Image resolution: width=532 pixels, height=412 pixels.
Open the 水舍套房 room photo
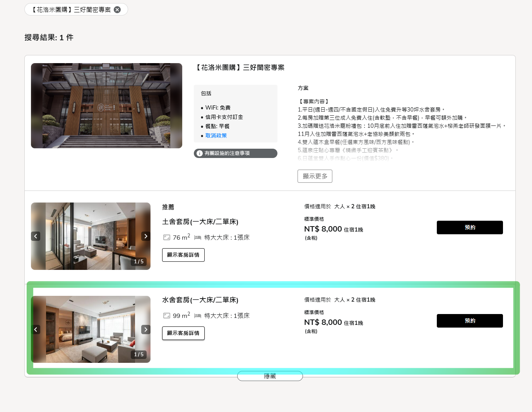[x=91, y=330]
